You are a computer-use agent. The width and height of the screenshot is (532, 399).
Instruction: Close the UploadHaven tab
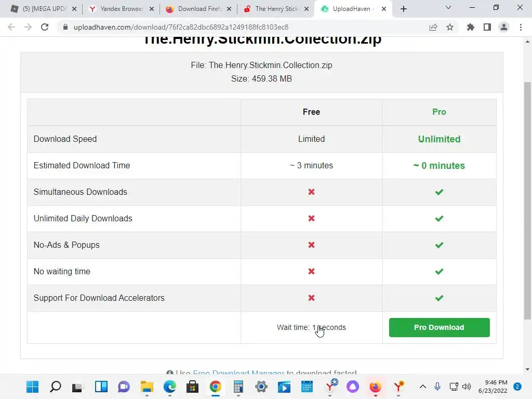pyautogui.click(x=384, y=9)
